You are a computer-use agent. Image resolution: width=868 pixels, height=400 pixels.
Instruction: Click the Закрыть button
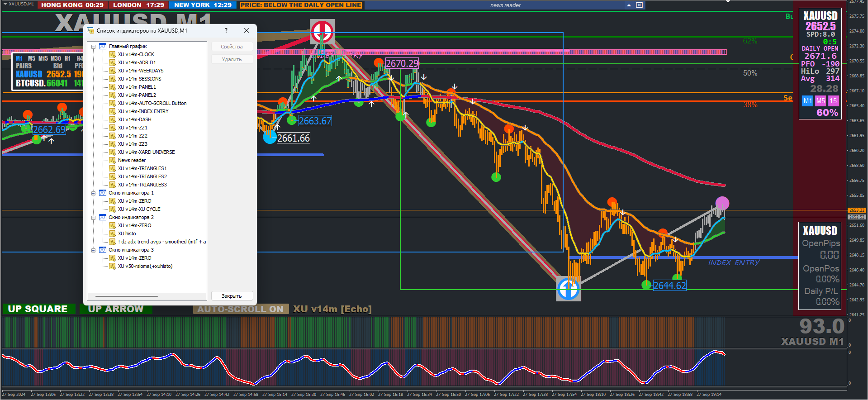(232, 296)
